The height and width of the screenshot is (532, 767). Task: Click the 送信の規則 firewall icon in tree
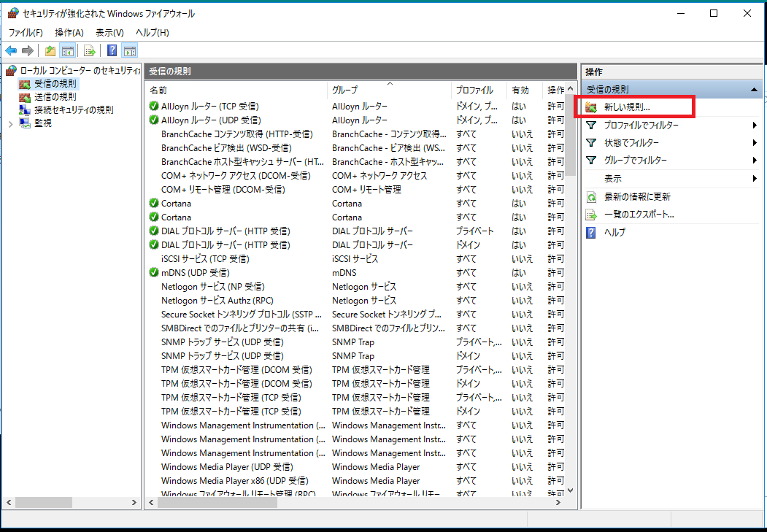(25, 97)
